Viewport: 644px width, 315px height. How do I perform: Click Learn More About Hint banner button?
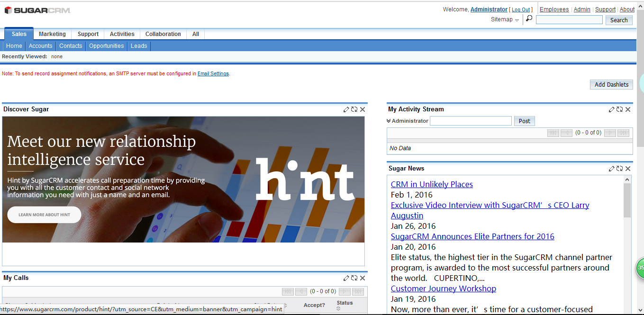click(44, 215)
